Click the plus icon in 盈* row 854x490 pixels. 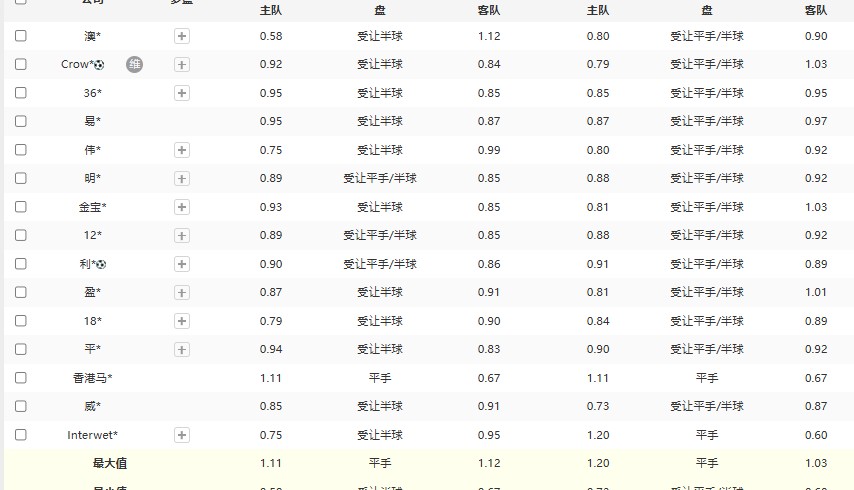(x=182, y=293)
